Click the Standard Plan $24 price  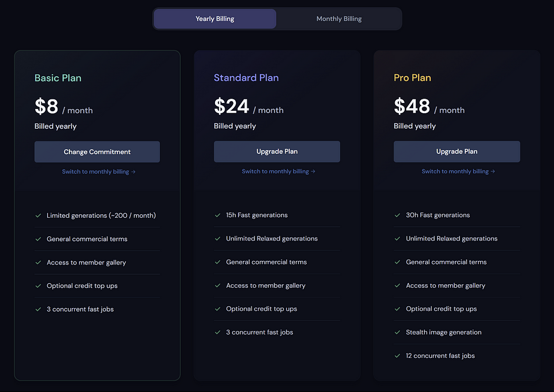pyautogui.click(x=231, y=106)
